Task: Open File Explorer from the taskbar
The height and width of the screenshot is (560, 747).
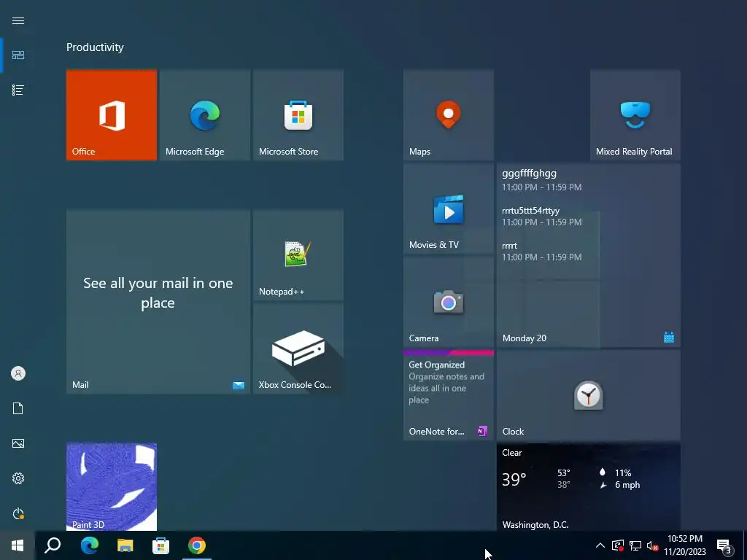Action: click(x=125, y=545)
